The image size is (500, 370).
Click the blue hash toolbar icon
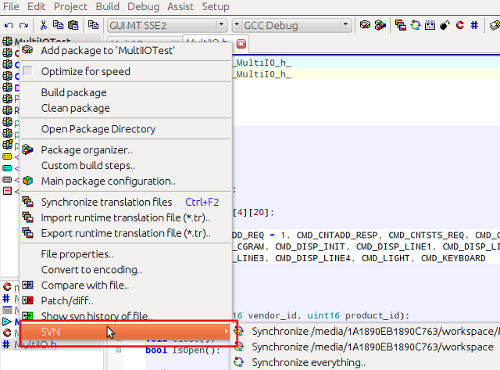tap(474, 25)
